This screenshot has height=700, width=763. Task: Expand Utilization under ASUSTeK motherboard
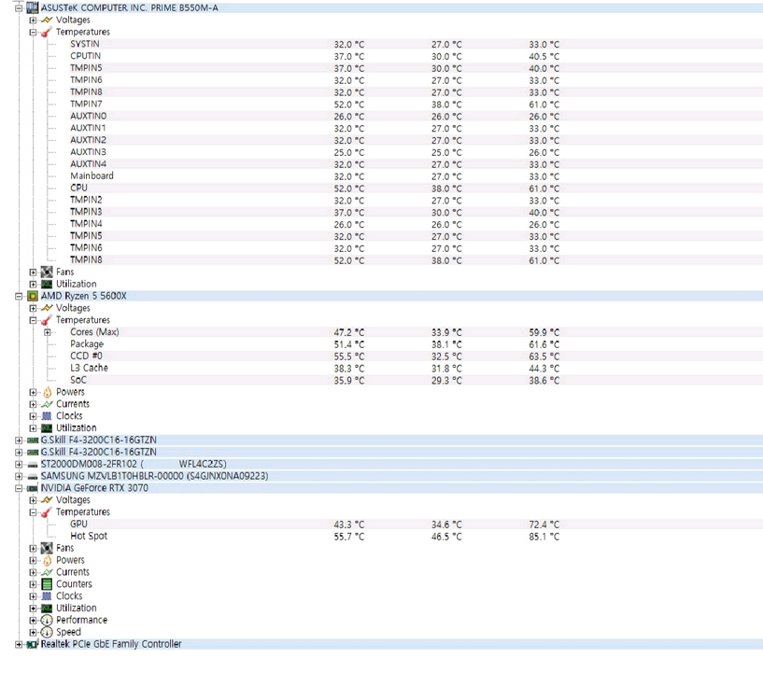pos(33,285)
